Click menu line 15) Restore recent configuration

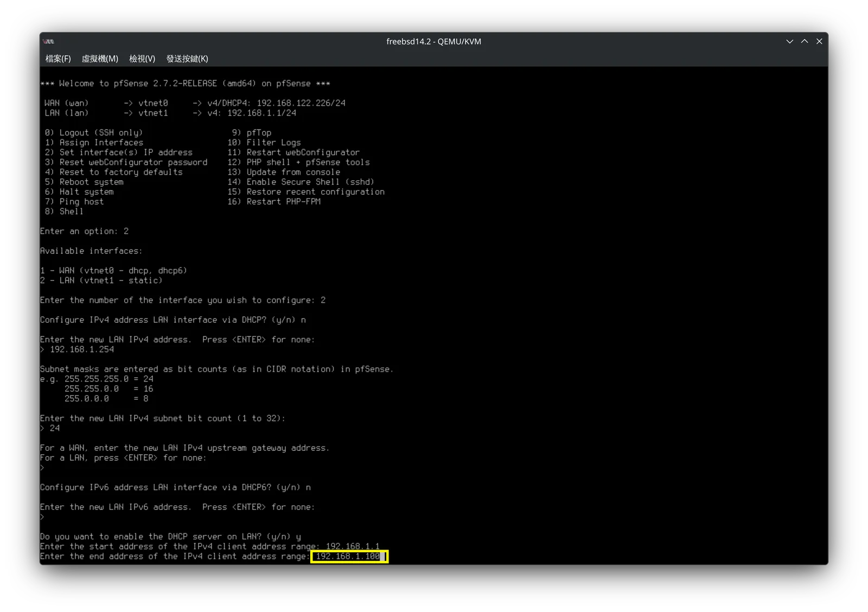point(306,192)
